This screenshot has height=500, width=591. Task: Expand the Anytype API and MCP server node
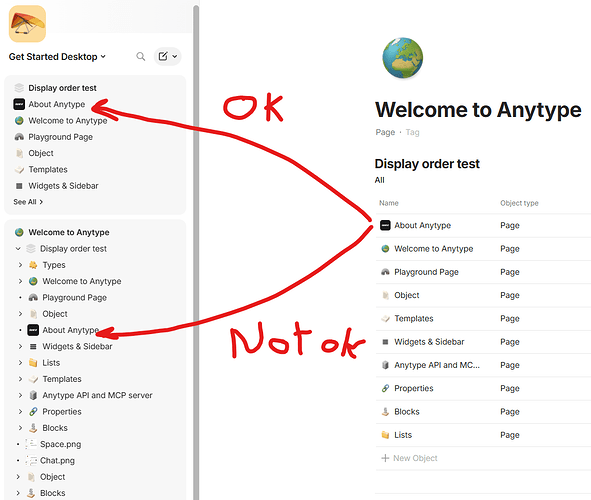click(x=20, y=395)
